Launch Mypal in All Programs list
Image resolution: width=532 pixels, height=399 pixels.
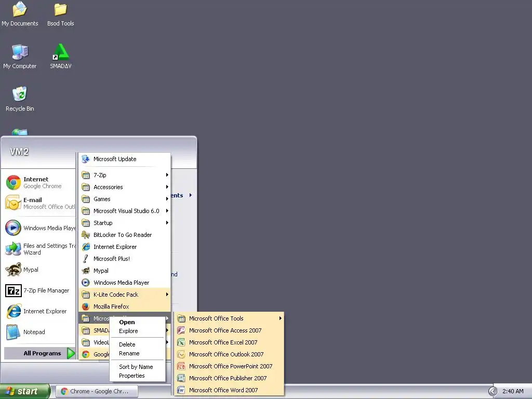coord(125,271)
